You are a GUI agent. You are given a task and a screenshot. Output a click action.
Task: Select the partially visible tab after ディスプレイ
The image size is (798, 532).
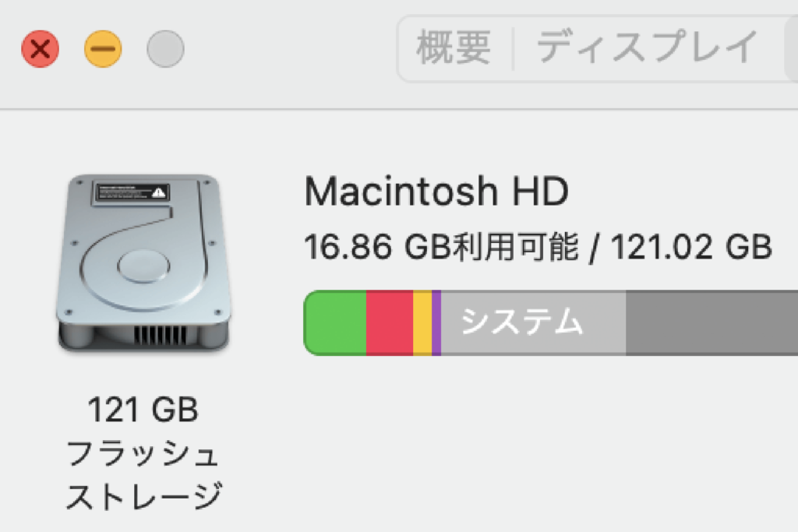pos(790,48)
